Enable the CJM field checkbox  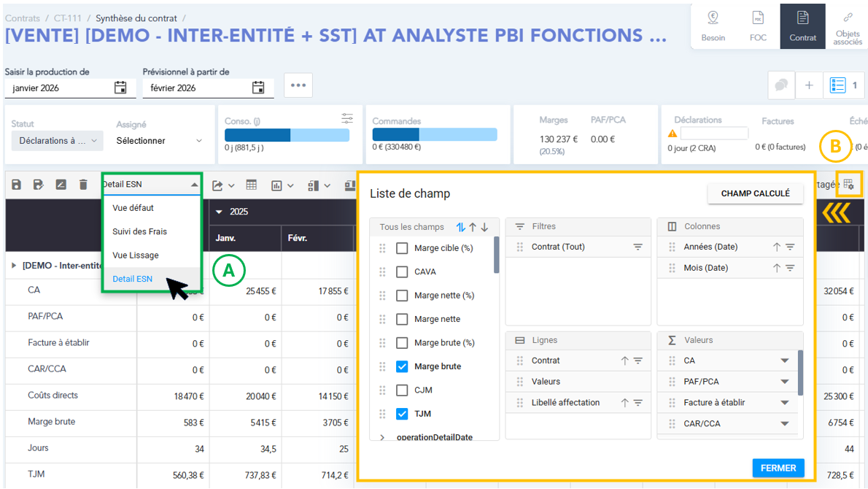click(x=402, y=390)
